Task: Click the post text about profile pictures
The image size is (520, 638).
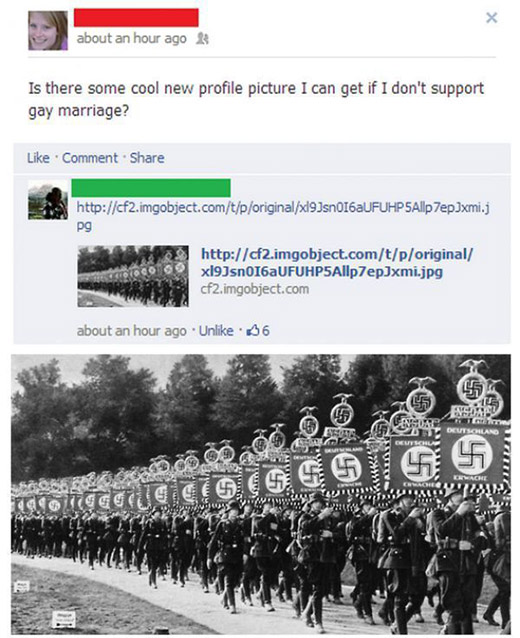Action: tap(256, 99)
